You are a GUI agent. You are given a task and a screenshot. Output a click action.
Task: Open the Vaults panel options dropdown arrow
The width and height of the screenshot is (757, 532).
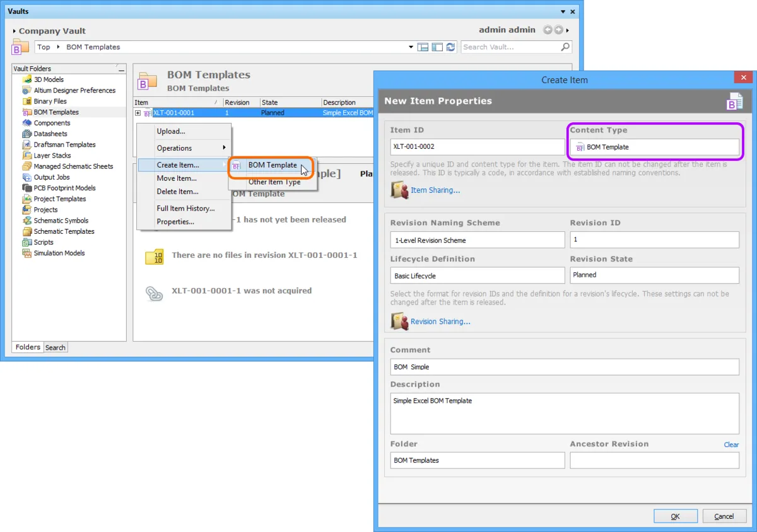(x=563, y=11)
